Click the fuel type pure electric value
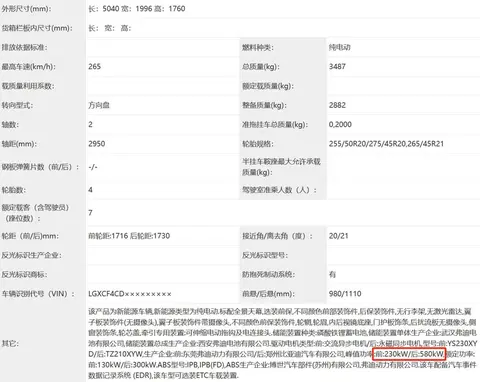 click(339, 47)
